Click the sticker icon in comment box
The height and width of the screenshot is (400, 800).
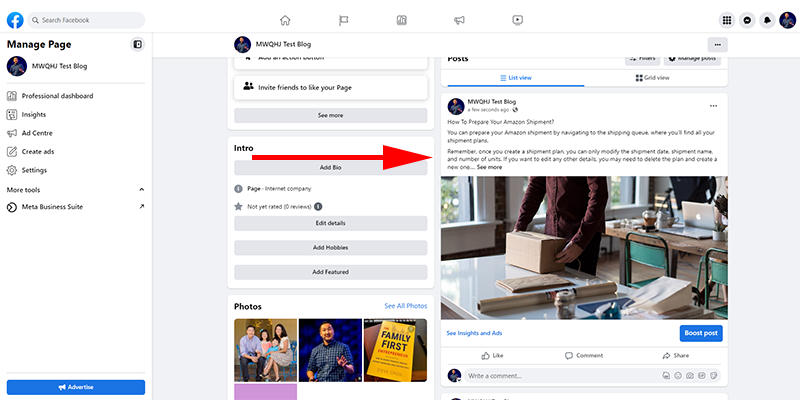(x=714, y=376)
